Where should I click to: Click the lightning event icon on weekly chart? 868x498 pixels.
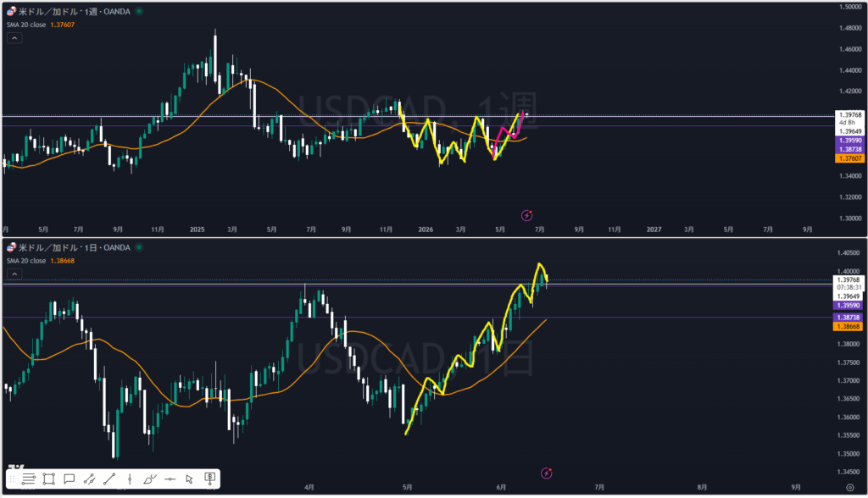click(x=527, y=215)
